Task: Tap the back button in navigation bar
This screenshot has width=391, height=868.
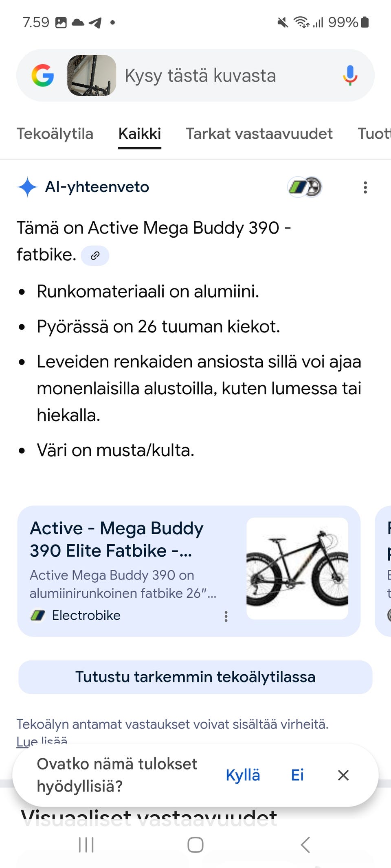Action: pos(305,844)
